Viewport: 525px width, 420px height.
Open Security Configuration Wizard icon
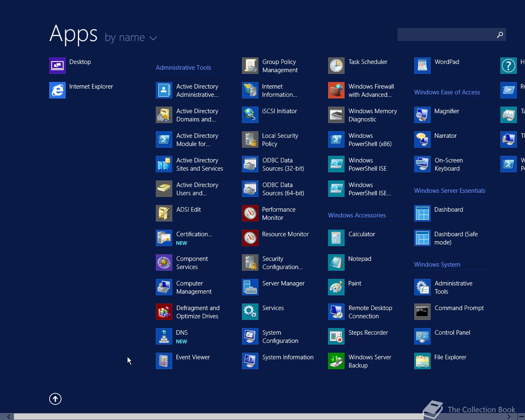point(250,262)
